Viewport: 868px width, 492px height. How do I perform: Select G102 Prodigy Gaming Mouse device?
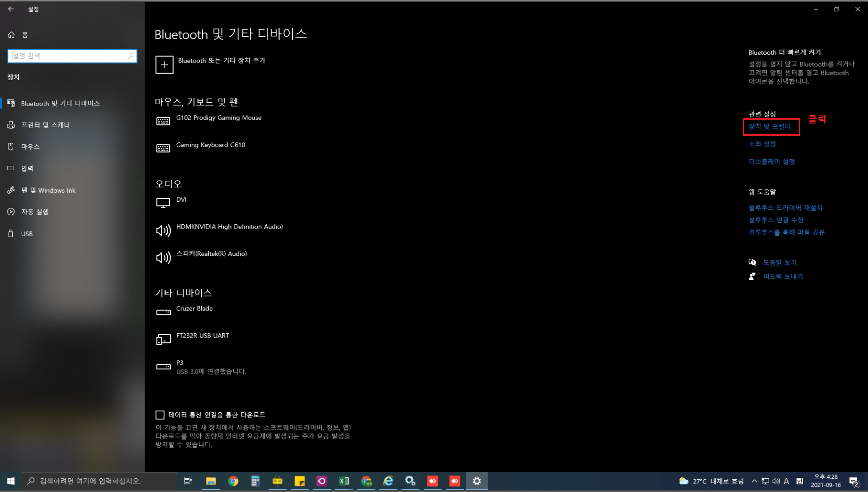click(x=219, y=118)
